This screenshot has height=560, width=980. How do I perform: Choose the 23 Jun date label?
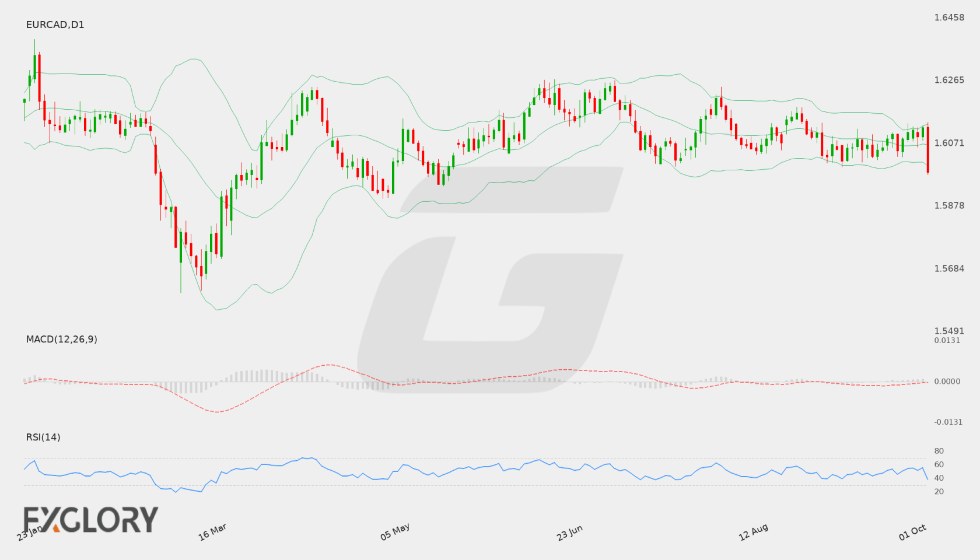point(569,533)
